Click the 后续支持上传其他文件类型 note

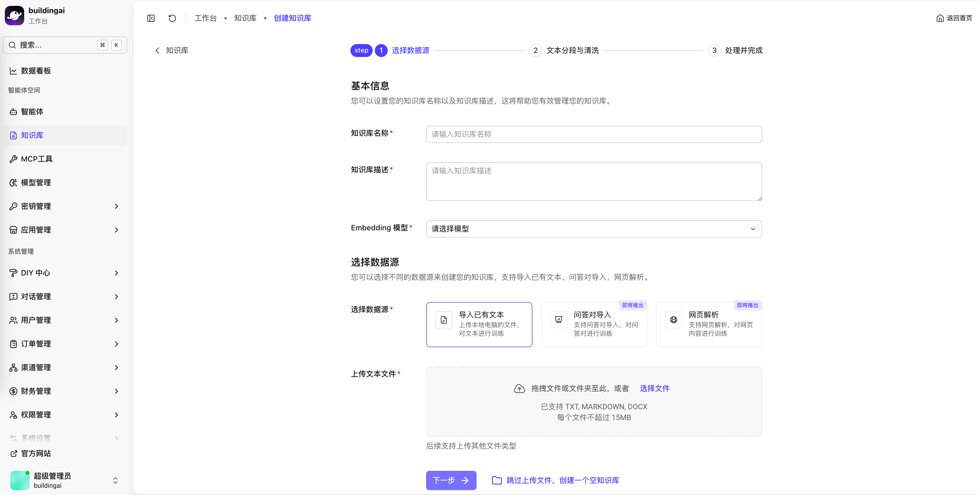point(471,446)
